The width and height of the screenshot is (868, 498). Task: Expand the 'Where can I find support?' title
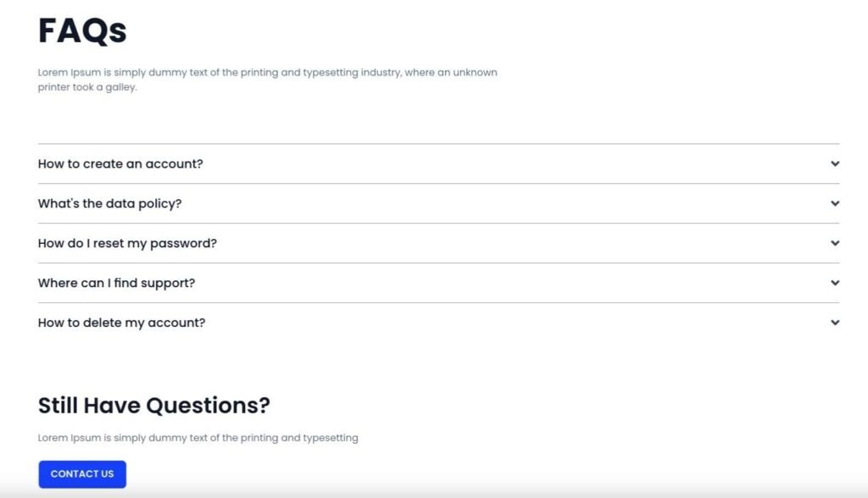click(x=116, y=283)
